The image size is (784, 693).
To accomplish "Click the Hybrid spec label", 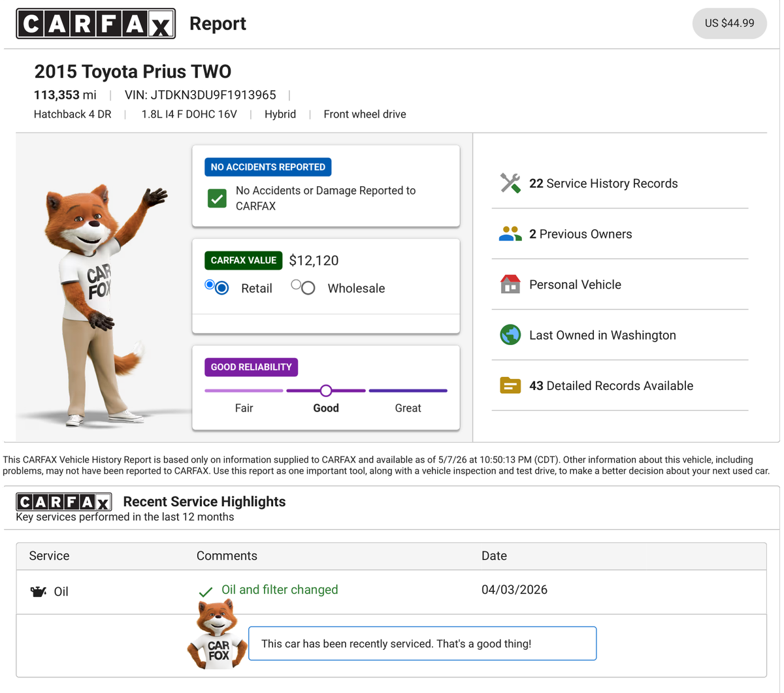I will (280, 114).
